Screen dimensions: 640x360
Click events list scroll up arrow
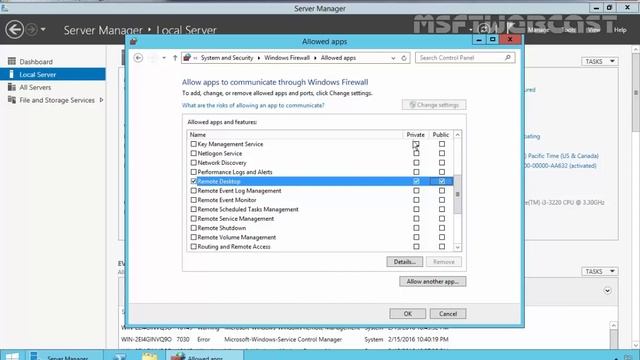613,325
